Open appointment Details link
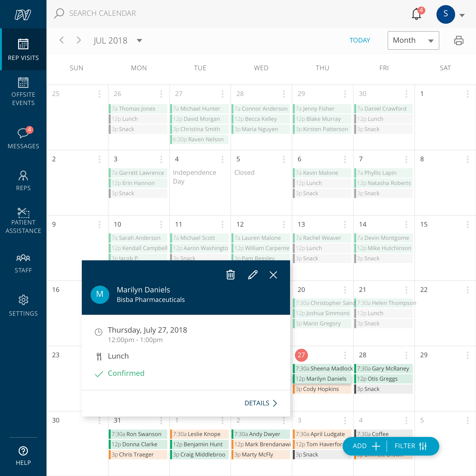This screenshot has height=476, width=476. (261, 403)
